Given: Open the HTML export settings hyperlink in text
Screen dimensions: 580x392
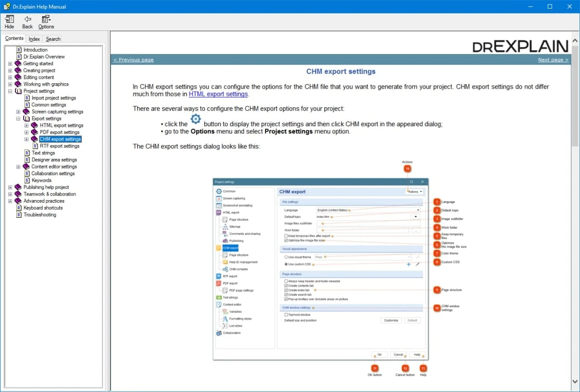Looking at the screenshot, I should coord(218,94).
